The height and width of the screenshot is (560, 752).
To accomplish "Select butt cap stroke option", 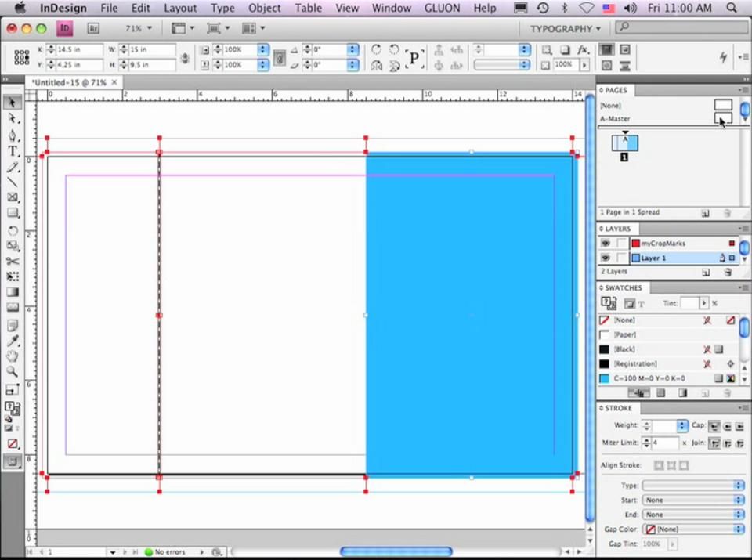I will 714,426.
